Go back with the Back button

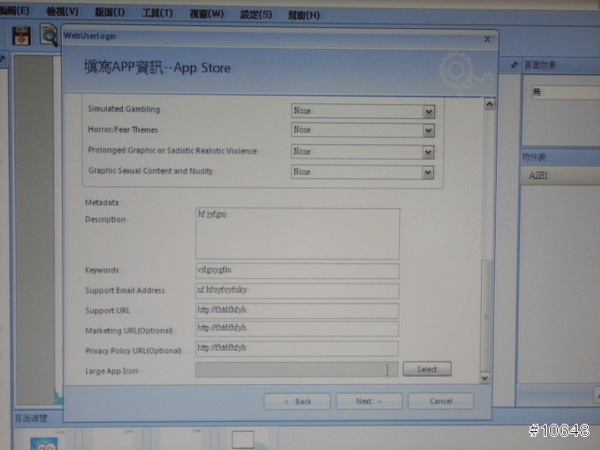(x=297, y=401)
